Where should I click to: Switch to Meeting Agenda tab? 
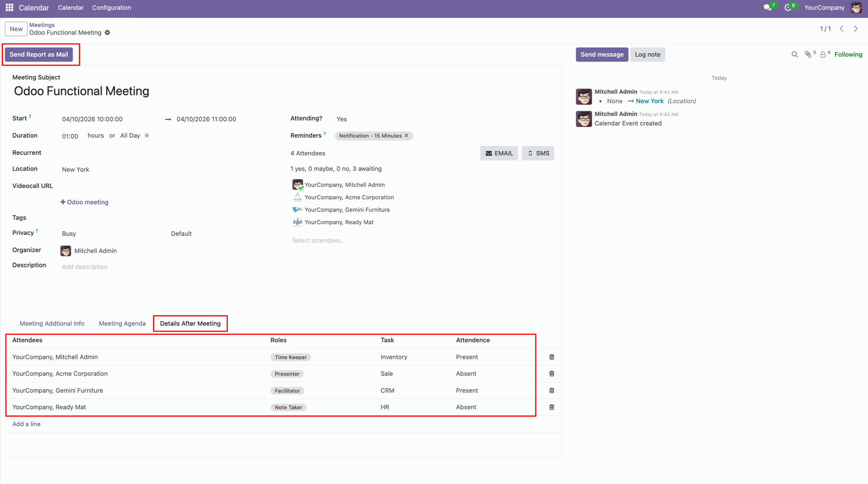tap(122, 324)
